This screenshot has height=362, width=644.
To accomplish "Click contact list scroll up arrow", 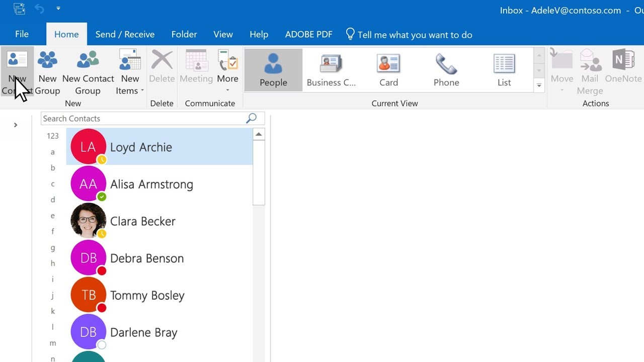I will [259, 134].
